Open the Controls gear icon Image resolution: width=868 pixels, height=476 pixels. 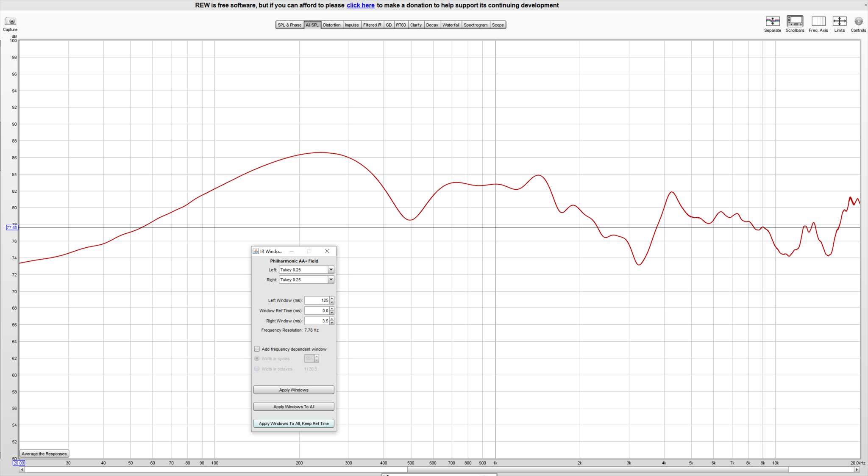pos(858,21)
